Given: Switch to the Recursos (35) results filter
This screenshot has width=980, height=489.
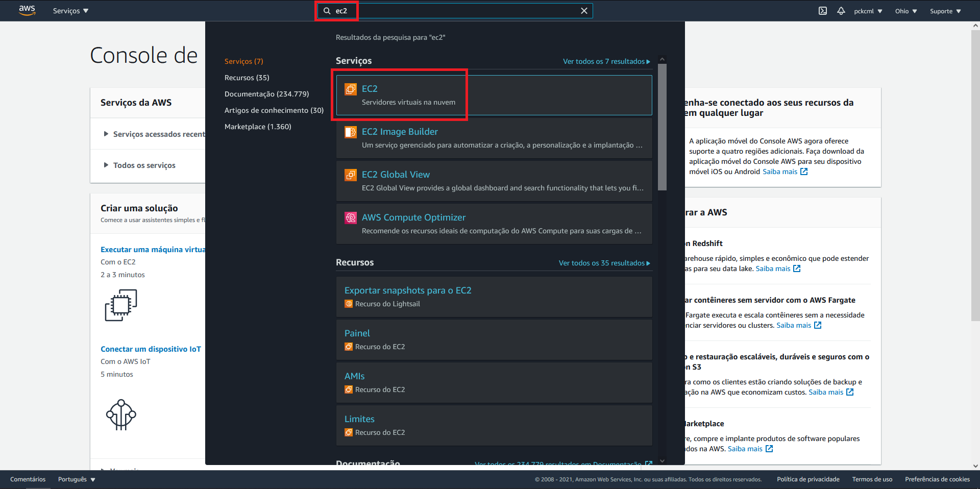Looking at the screenshot, I should pos(247,77).
